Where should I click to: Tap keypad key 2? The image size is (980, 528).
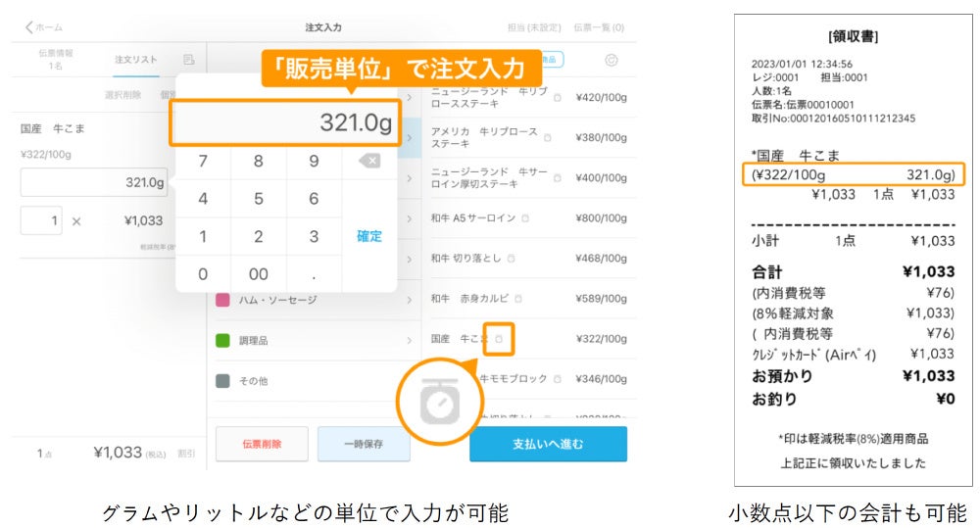[x=258, y=236]
